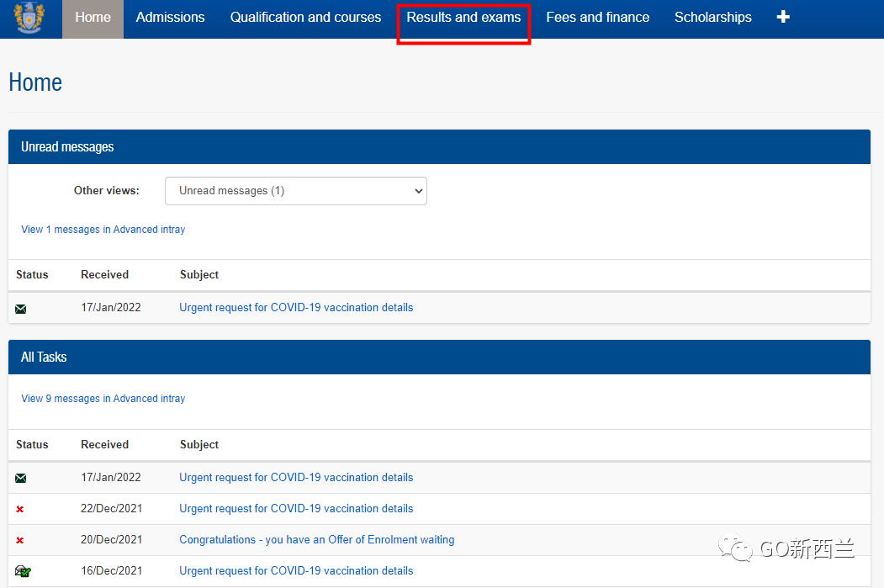Screen dimensions: 884x588
Task: Click the Home page heading
Action: [x=35, y=82]
